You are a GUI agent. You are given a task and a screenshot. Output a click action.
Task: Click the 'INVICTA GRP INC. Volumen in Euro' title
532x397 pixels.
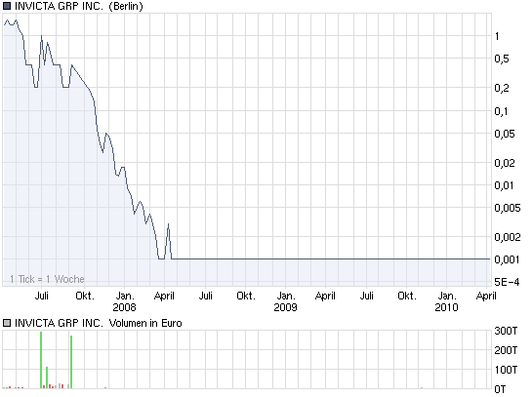coord(98,323)
